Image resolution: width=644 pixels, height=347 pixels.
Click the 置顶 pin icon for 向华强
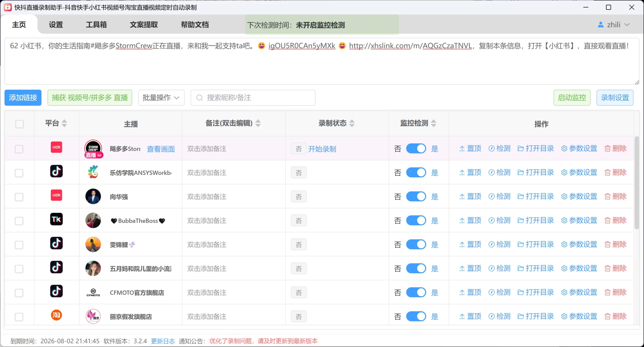(462, 197)
